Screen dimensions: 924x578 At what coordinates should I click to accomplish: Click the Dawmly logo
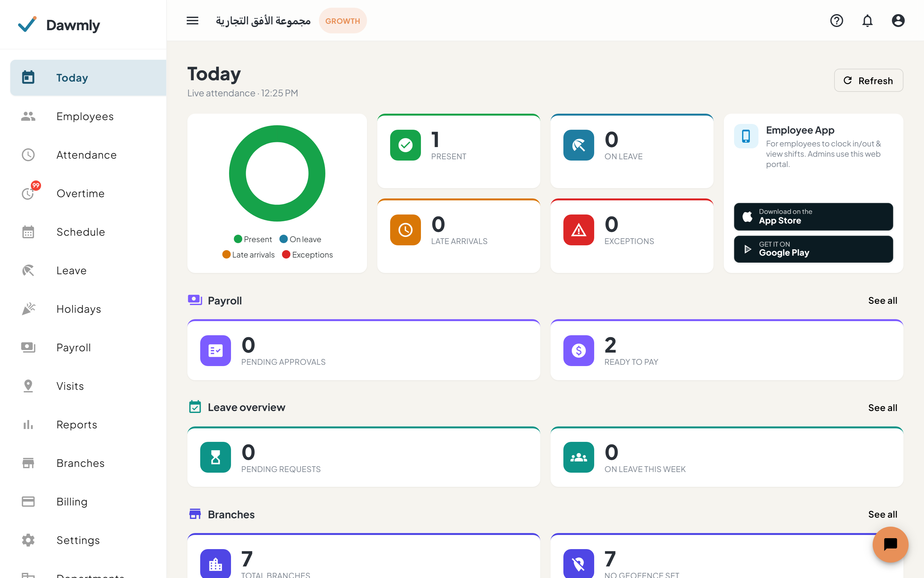click(59, 25)
